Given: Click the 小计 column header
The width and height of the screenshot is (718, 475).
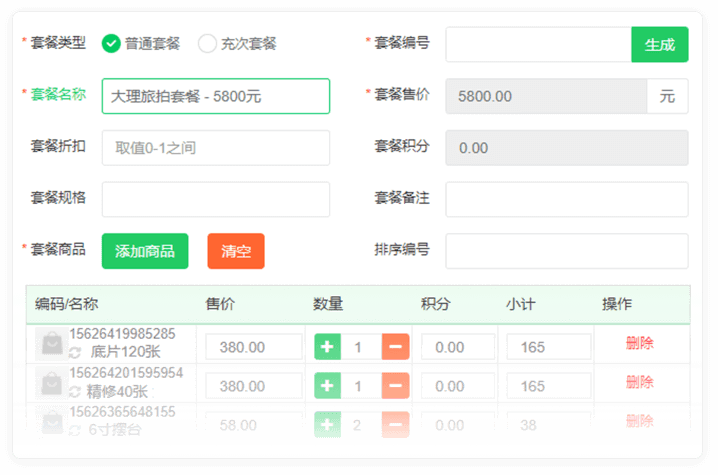Looking at the screenshot, I should [x=520, y=304].
